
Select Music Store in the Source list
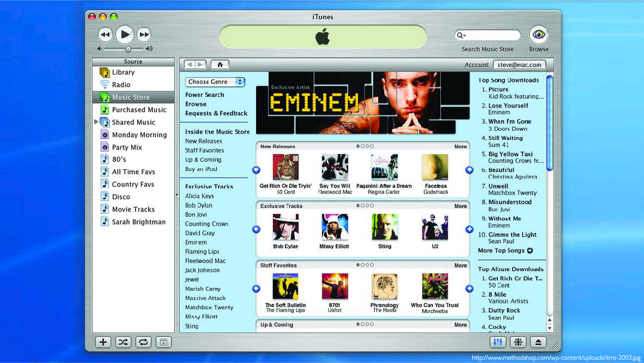(133, 97)
